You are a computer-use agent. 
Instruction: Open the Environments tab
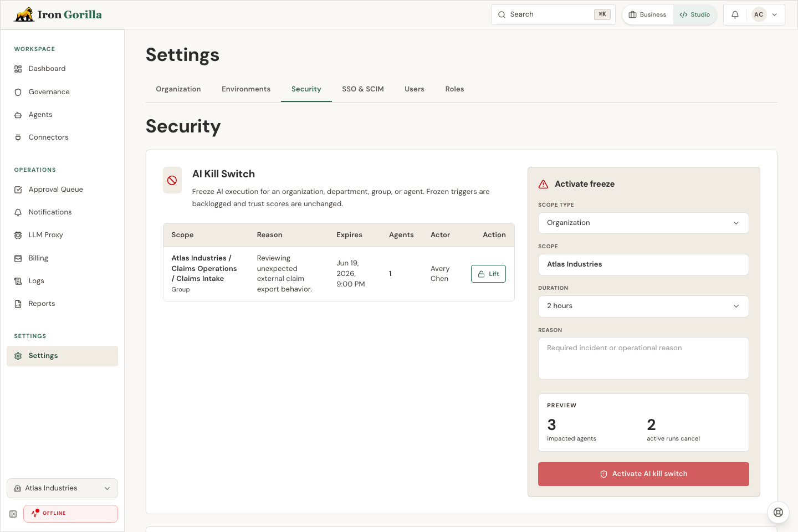point(246,89)
